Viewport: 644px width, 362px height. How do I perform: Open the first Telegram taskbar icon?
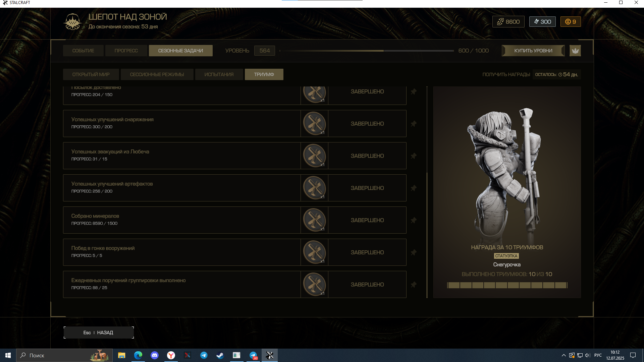coord(204,355)
